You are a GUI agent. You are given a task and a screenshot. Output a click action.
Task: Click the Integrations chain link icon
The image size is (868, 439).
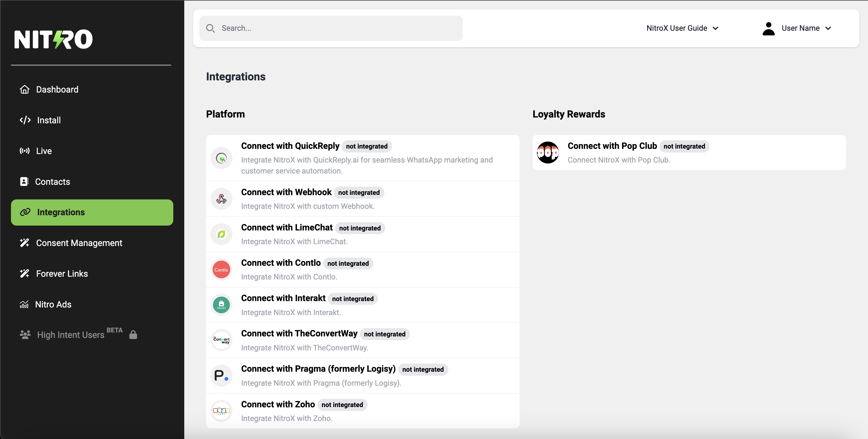pos(25,212)
